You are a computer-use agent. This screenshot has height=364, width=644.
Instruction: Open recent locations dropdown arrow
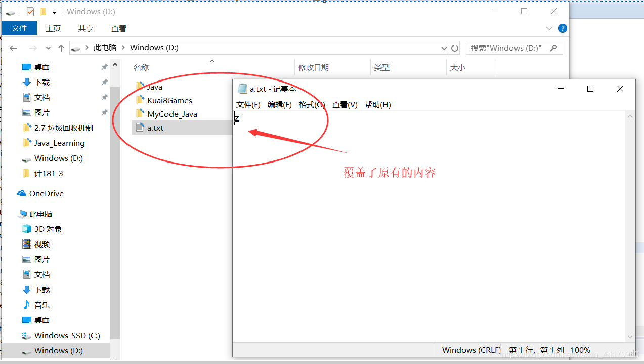click(48, 48)
